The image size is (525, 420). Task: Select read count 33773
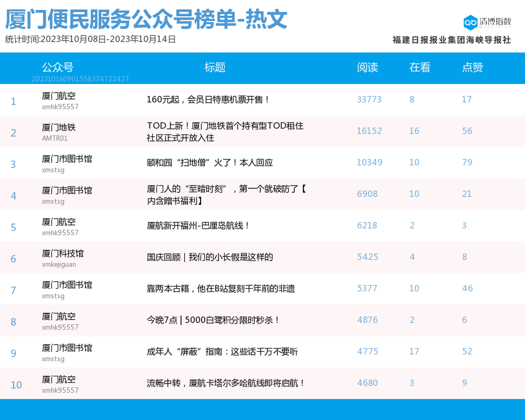pyautogui.click(x=369, y=100)
